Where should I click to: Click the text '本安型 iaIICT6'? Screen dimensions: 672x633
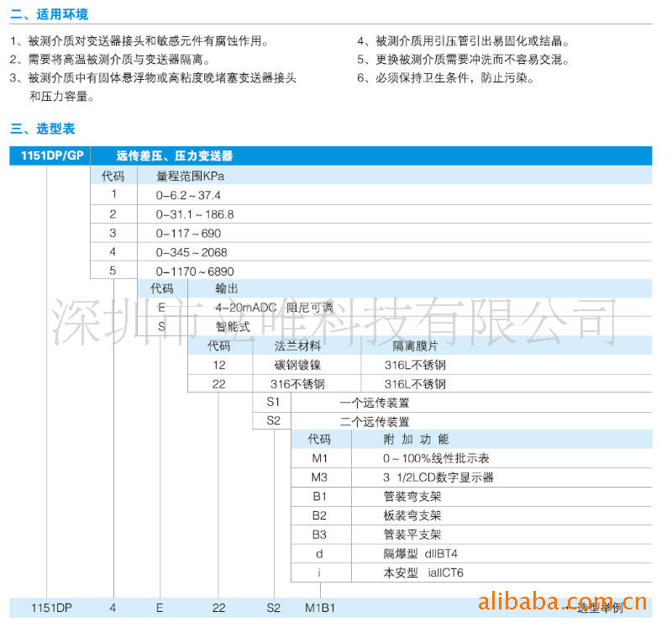click(x=423, y=573)
